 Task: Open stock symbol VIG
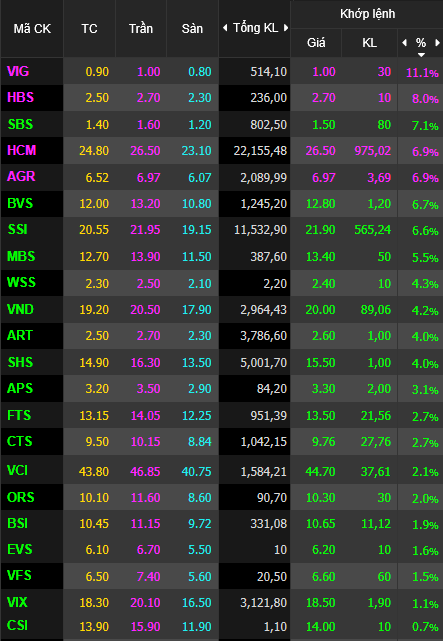pyautogui.click(x=18, y=72)
